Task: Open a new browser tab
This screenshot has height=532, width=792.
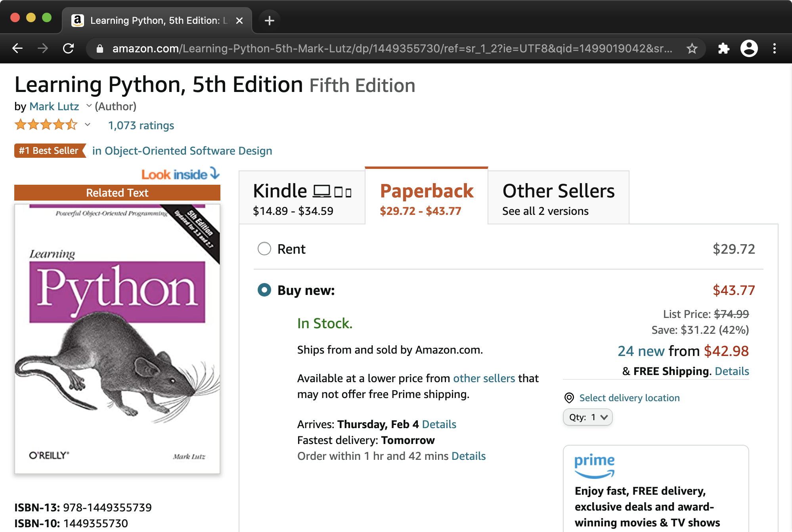Action: coord(270,20)
